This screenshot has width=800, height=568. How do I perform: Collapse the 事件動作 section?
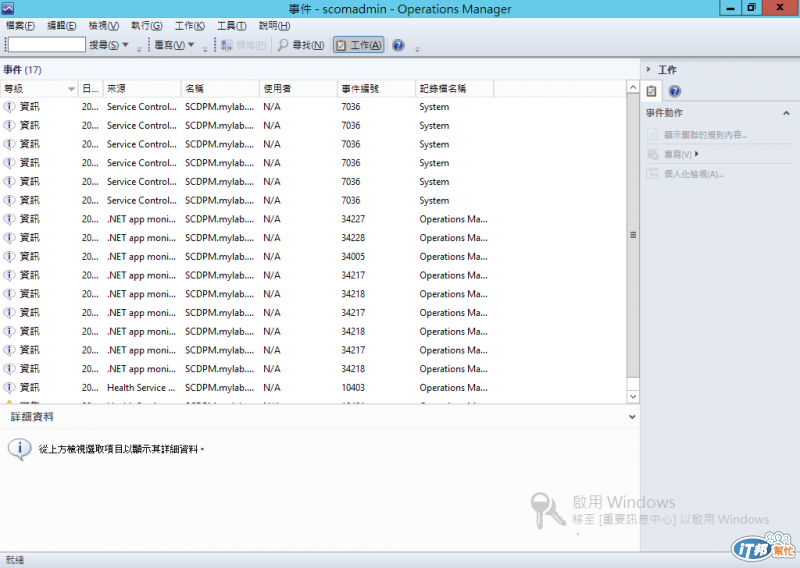pyautogui.click(x=786, y=113)
